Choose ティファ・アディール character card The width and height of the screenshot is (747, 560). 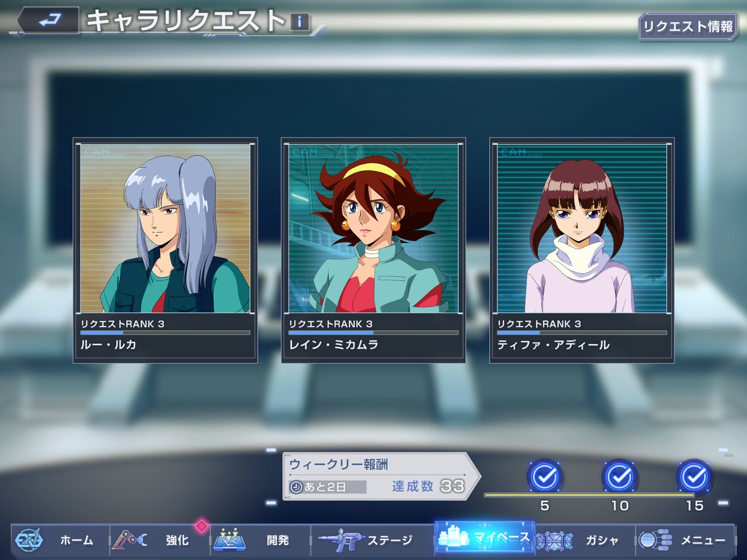[582, 250]
